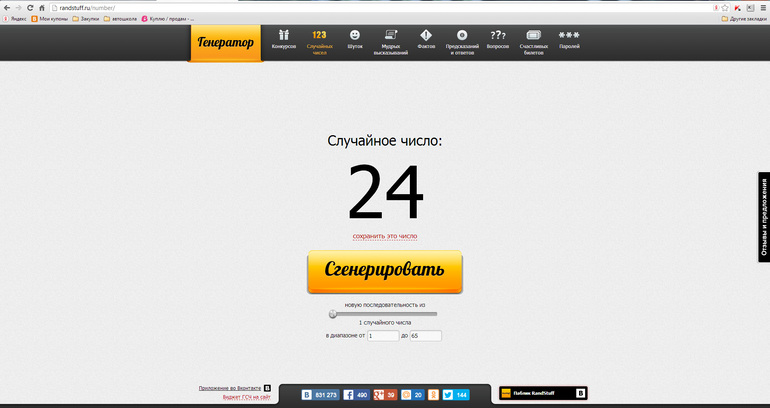Open the Мудрых высказываний generator
This screenshot has height=408, width=770.
point(394,41)
